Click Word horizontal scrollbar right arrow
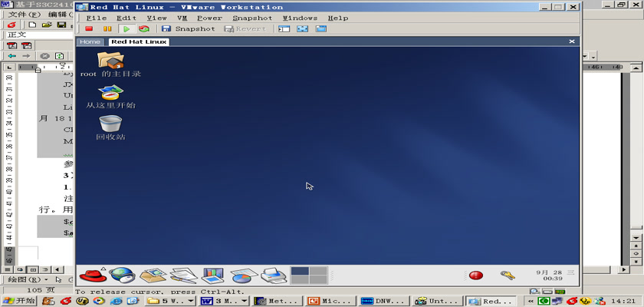The image size is (644, 307). point(624,269)
